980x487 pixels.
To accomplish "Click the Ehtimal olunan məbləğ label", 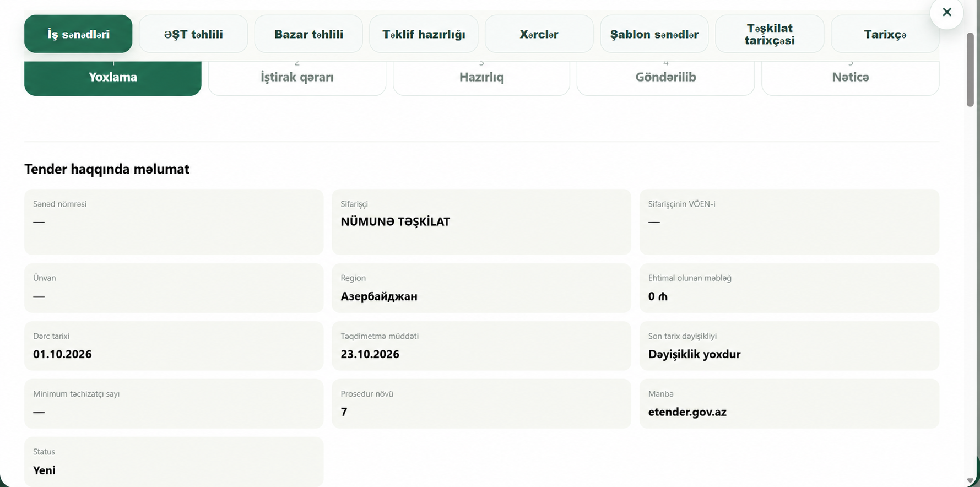I will (690, 278).
